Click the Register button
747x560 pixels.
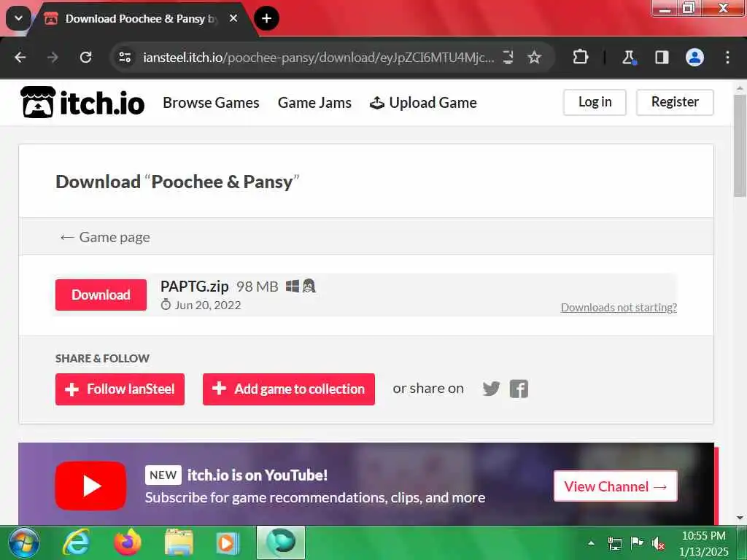675,102
